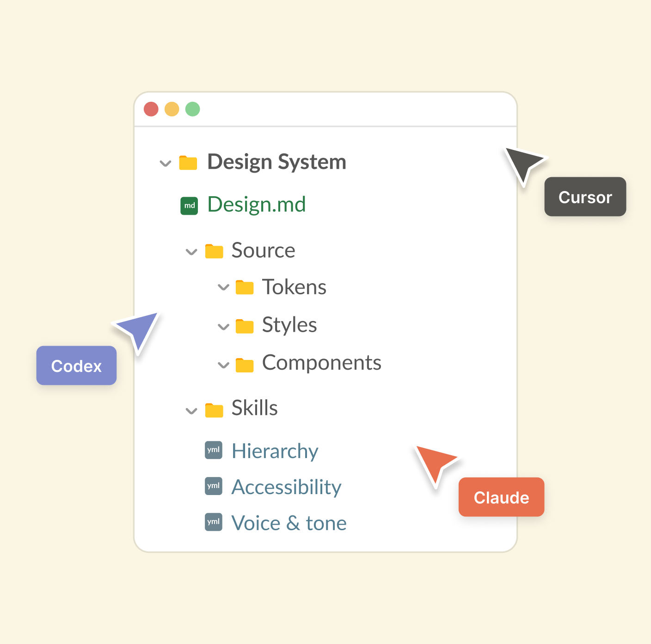The width and height of the screenshot is (651, 644).
Task: Click the Styles folder icon
Action: (x=245, y=326)
